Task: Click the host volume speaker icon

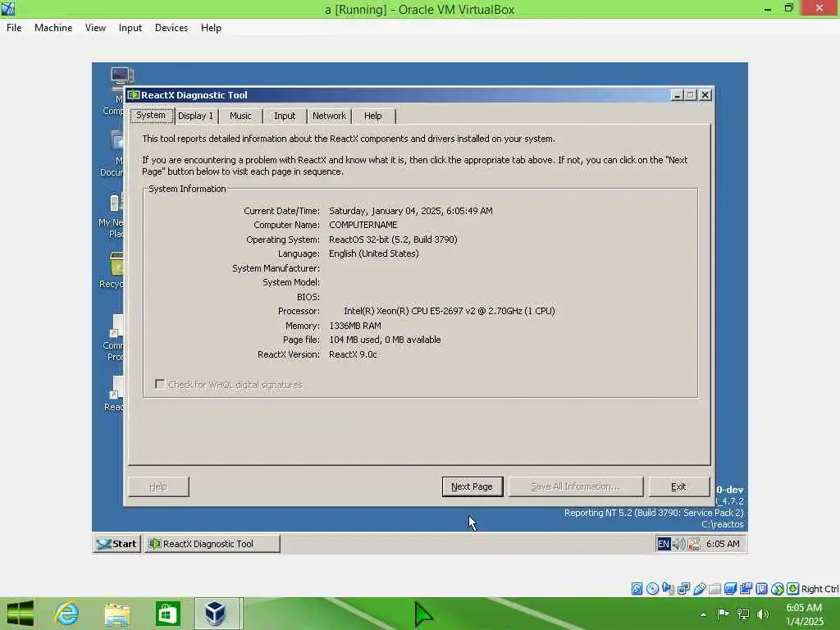Action: tap(762, 614)
